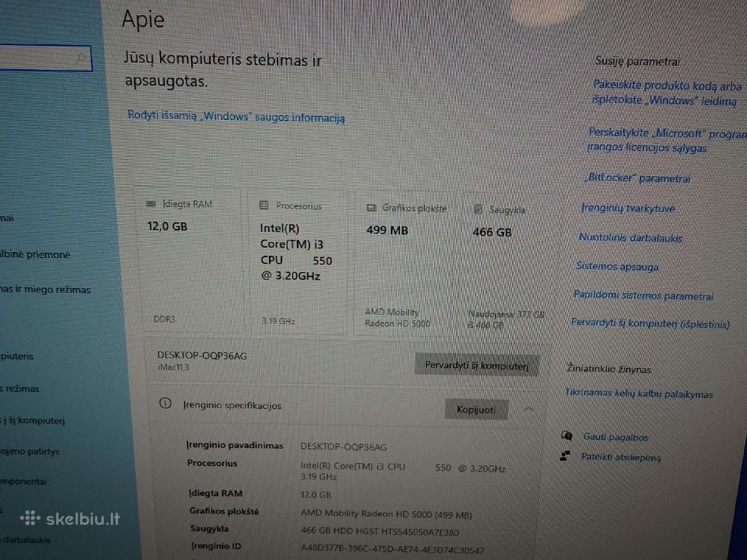The height and width of the screenshot is (560, 747).
Task: Click the info icon beside Įrenginio specifikacijos
Action: click(165, 404)
